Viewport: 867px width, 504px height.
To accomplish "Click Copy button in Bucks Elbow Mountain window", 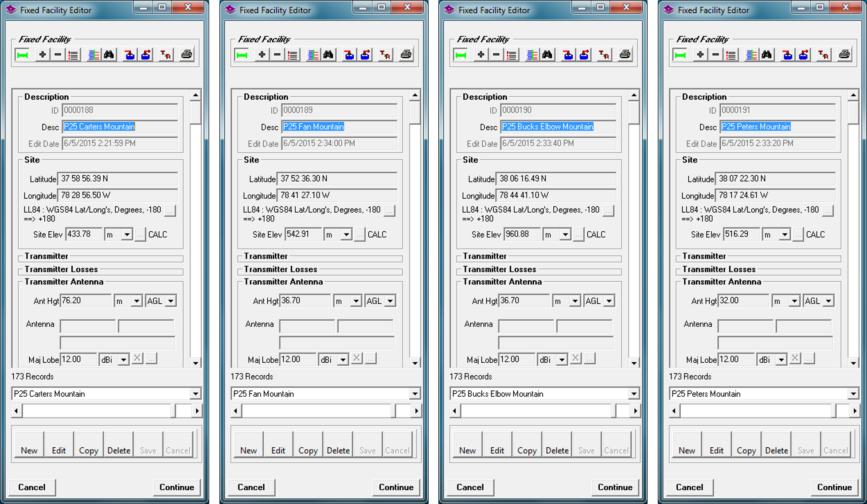I will point(527,445).
